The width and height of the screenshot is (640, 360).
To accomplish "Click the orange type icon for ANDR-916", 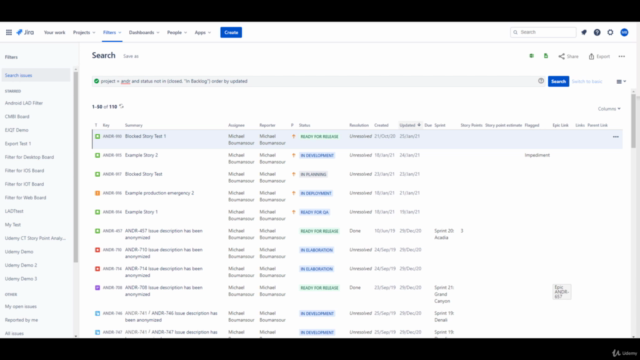I will (98, 193).
